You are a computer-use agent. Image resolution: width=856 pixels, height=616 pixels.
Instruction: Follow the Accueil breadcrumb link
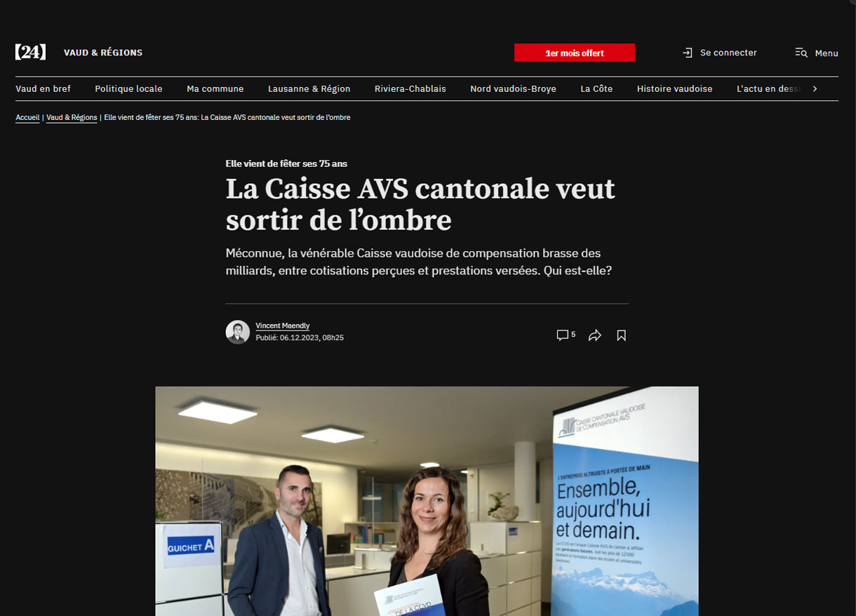(27, 118)
